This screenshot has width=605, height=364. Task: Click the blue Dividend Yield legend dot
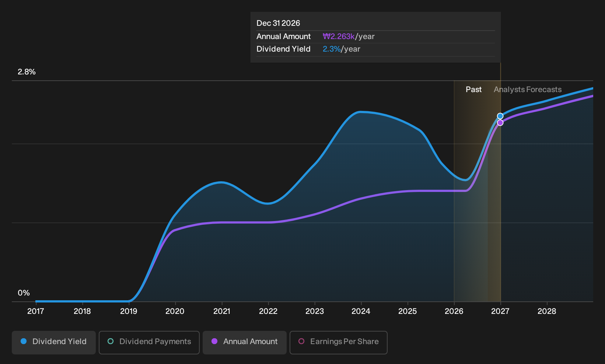click(x=24, y=341)
